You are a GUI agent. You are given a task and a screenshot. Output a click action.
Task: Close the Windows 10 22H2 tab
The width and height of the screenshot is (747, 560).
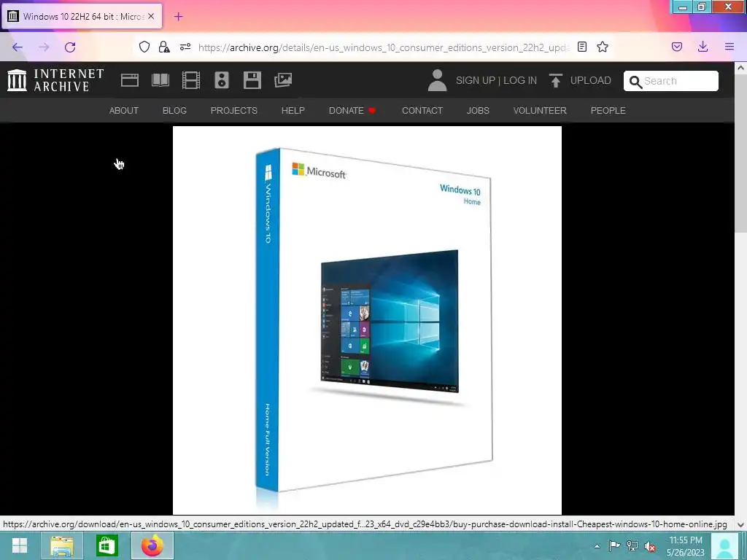151,16
